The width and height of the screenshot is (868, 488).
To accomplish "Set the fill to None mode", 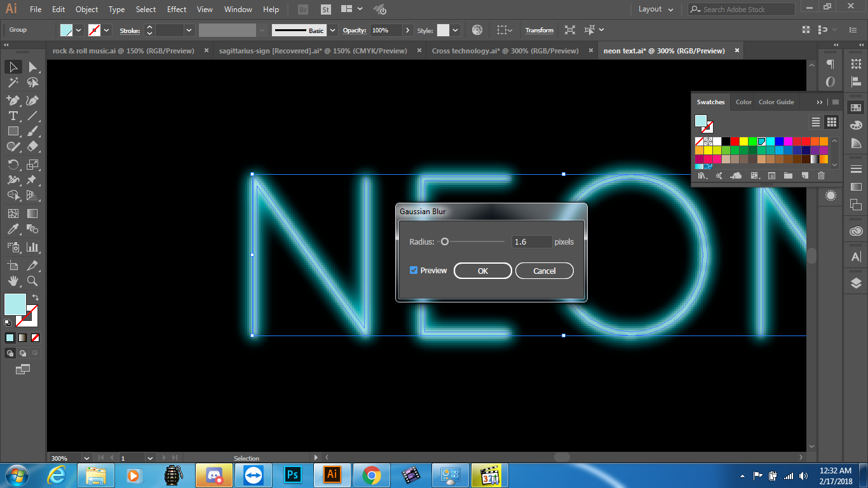I will click(35, 338).
